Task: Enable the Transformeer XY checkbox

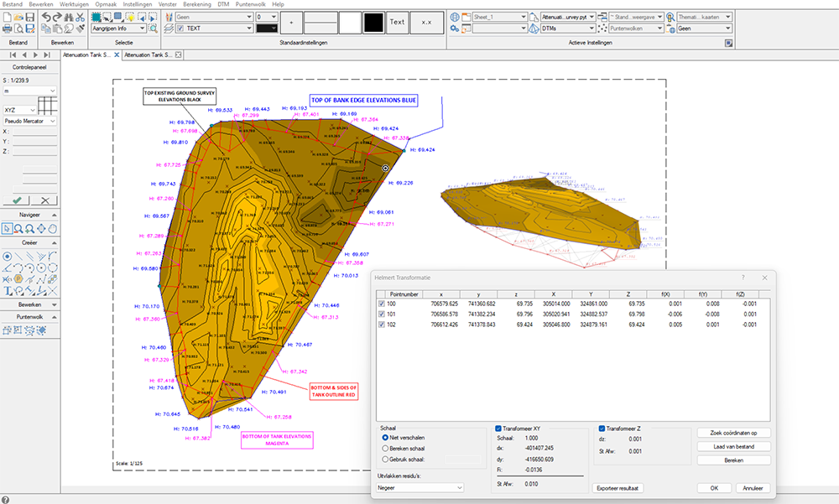Action: (x=498, y=428)
